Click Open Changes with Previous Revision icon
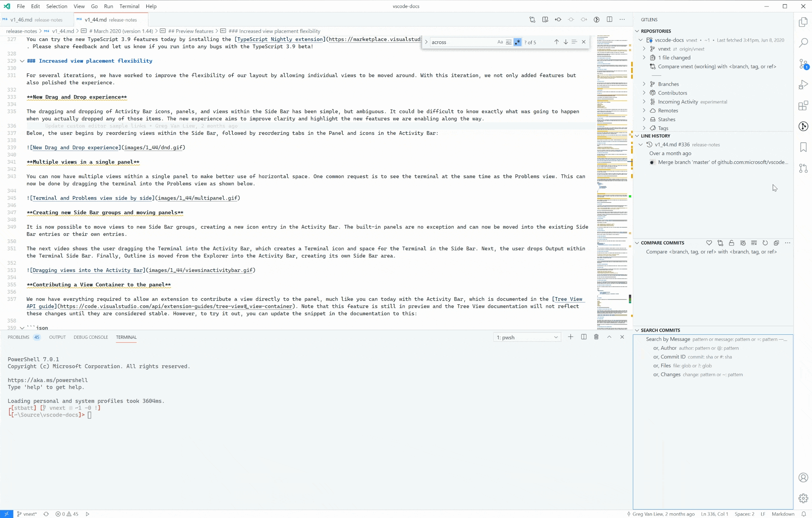 [x=558, y=20]
